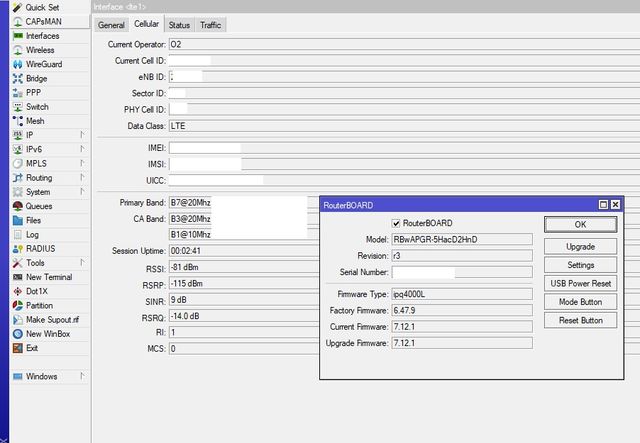Viewport: 640px width, 443px height.
Task: Click the Data Class field LTE
Action: 404,126
